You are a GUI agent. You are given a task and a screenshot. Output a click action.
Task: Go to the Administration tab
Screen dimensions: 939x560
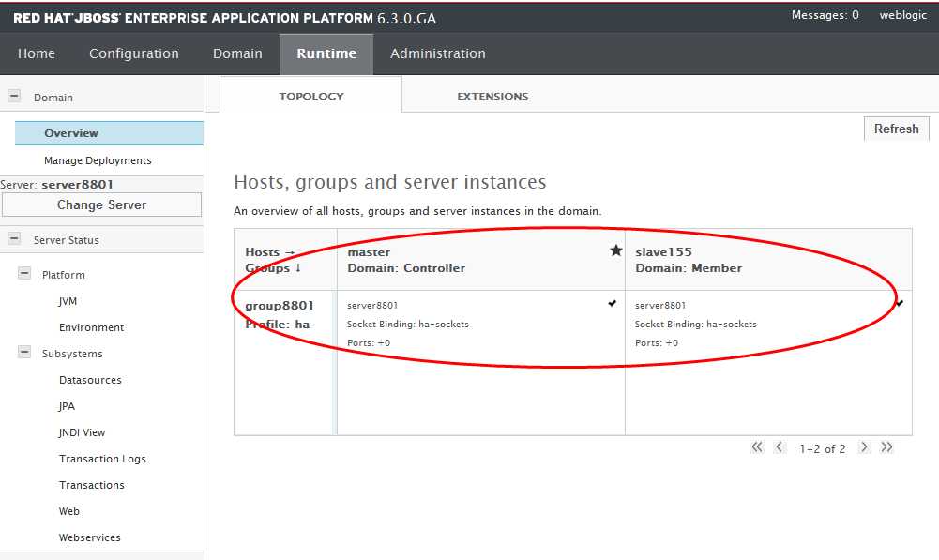(x=438, y=53)
